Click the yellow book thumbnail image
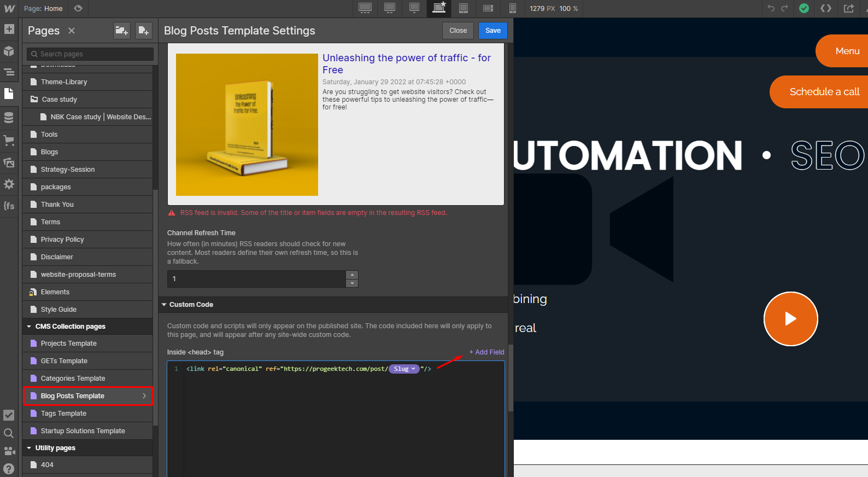The width and height of the screenshot is (868, 477). [x=247, y=125]
